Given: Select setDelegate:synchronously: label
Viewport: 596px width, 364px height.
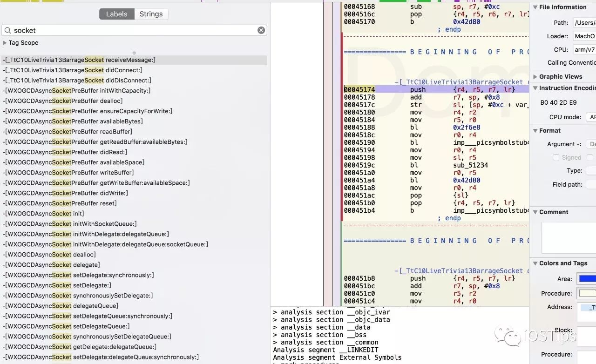Looking at the screenshot, I should (x=134, y=275).
